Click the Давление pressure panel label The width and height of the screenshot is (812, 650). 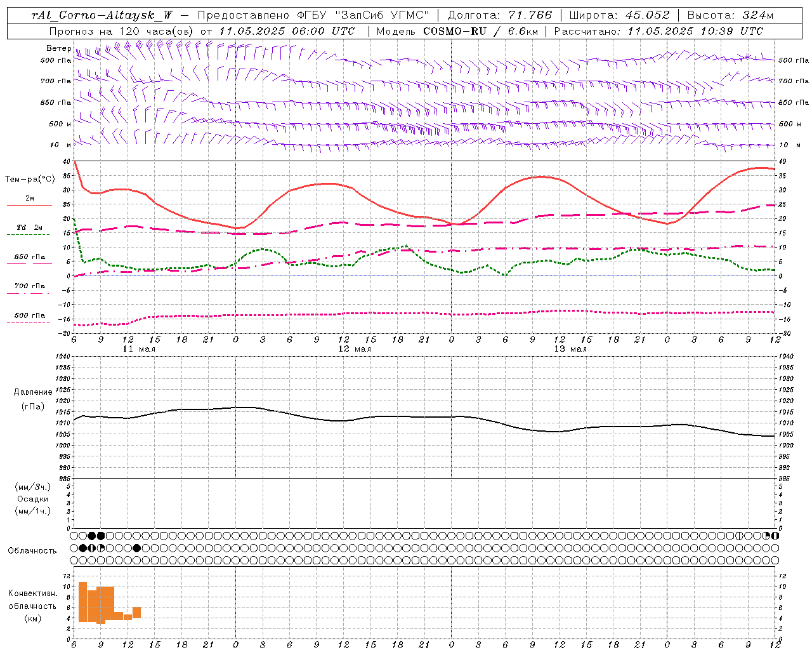tap(33, 392)
